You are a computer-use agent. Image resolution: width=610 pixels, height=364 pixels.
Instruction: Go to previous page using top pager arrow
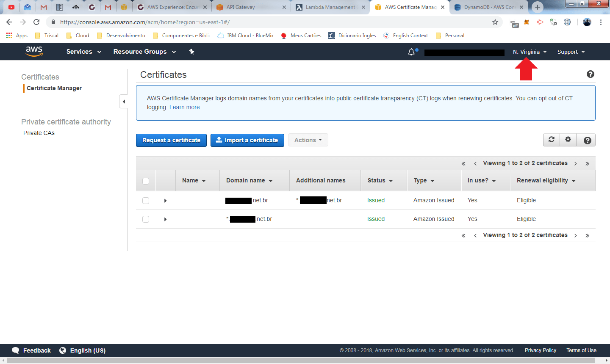point(475,163)
